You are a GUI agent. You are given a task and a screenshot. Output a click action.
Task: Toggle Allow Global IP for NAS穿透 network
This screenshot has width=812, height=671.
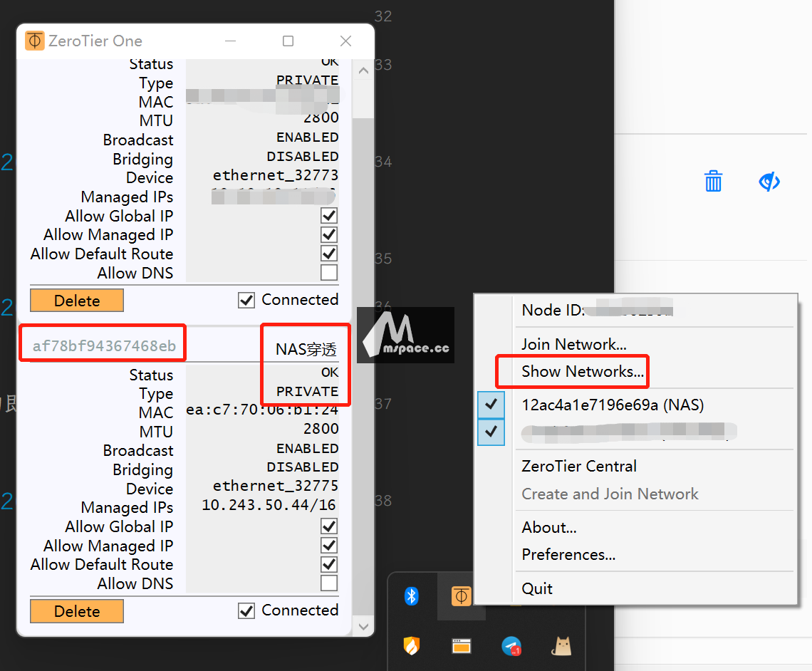tap(329, 526)
